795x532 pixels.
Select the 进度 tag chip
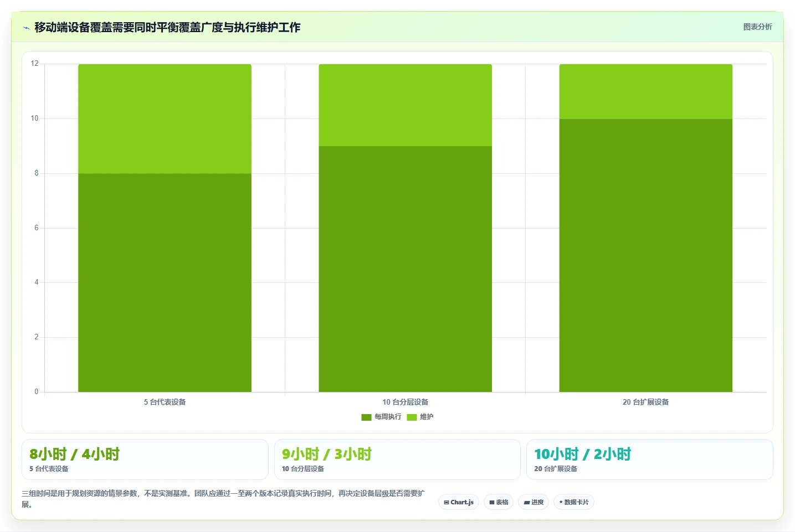(534, 502)
